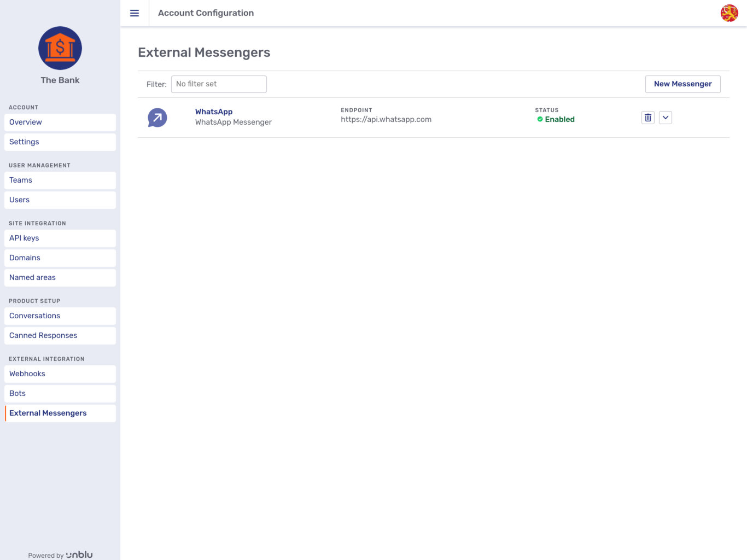
Task: Open the WhatsApp messenger details link
Action: 213,112
